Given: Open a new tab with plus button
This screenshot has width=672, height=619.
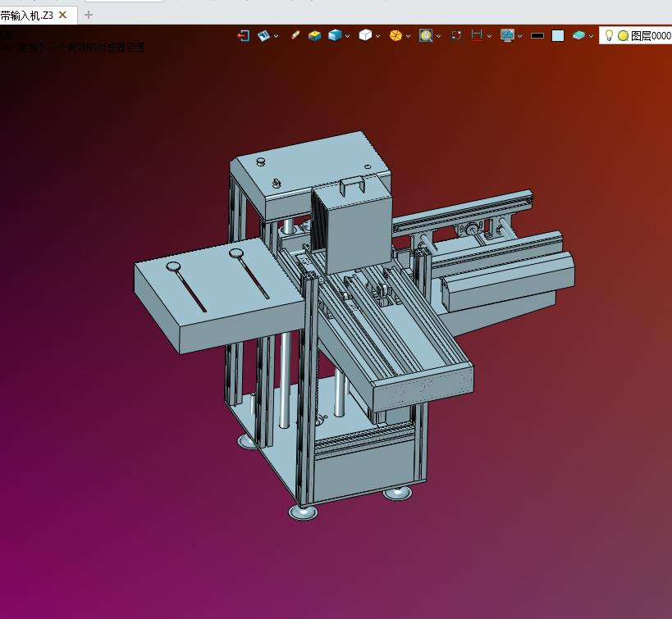Looking at the screenshot, I should (89, 15).
